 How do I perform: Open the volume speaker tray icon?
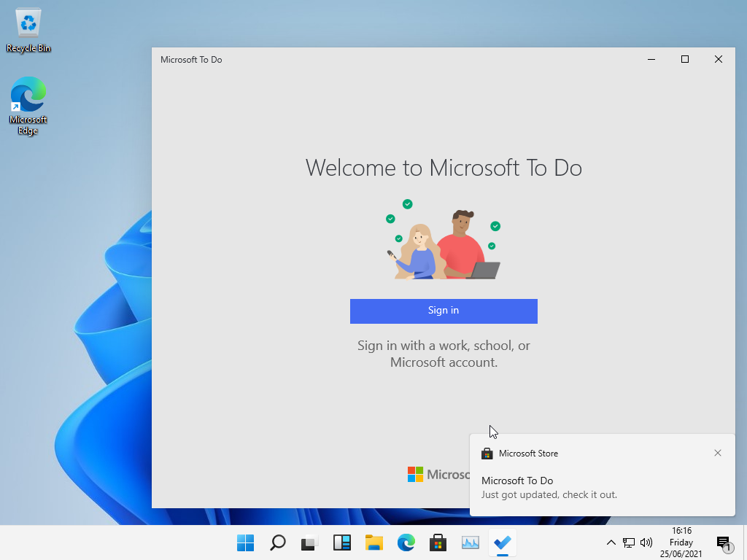(646, 542)
